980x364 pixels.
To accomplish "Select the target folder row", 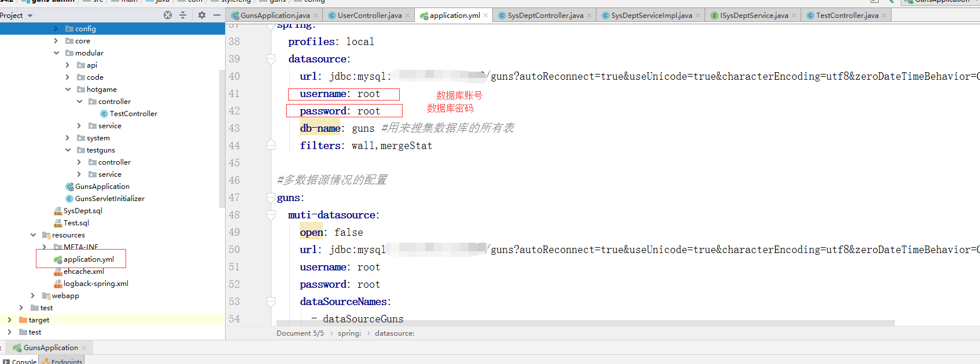I will point(112,320).
